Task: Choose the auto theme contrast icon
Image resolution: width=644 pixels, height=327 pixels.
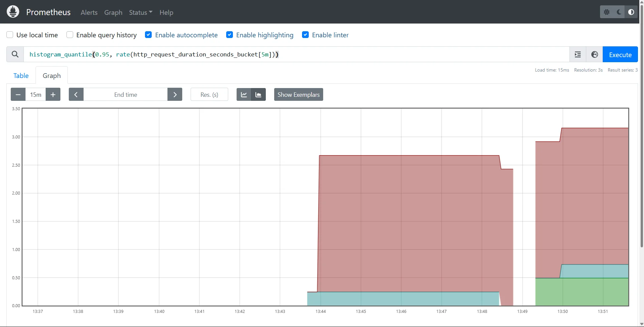Action: (x=631, y=12)
